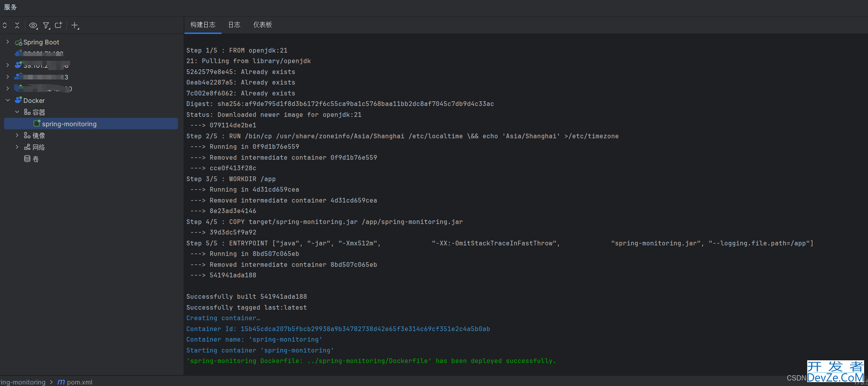The width and height of the screenshot is (868, 386).
Task: Expand the Spring Boot node
Action: coord(7,42)
